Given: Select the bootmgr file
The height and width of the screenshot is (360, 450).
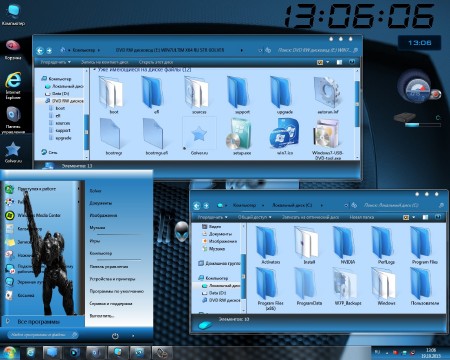Looking at the screenshot, I should (x=113, y=136).
